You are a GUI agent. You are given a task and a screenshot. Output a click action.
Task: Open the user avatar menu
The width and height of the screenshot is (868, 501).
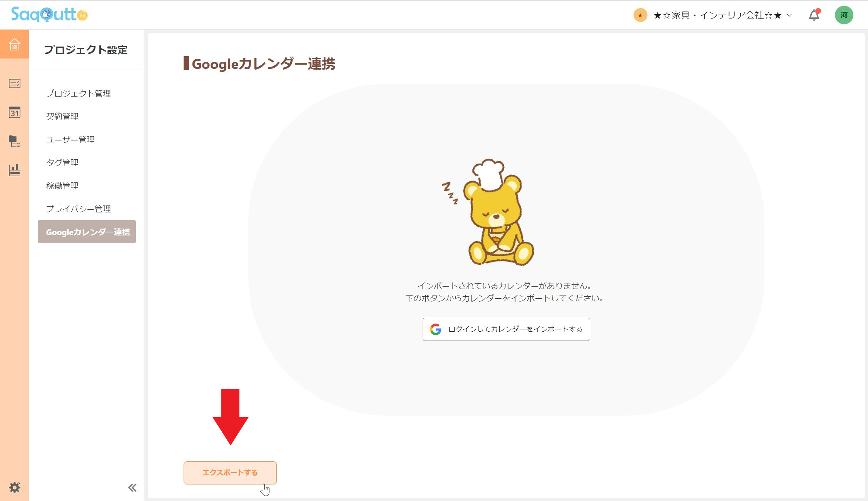[844, 15]
